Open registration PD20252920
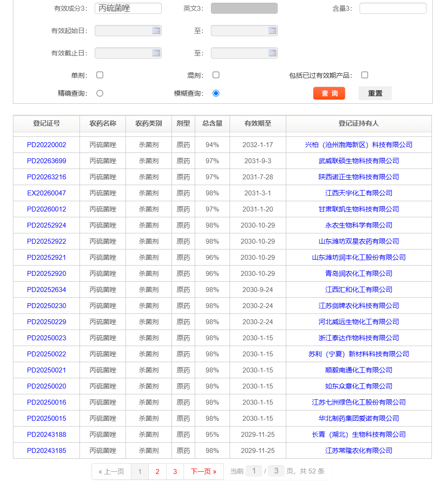The width and height of the screenshot is (448, 482). pos(46,274)
